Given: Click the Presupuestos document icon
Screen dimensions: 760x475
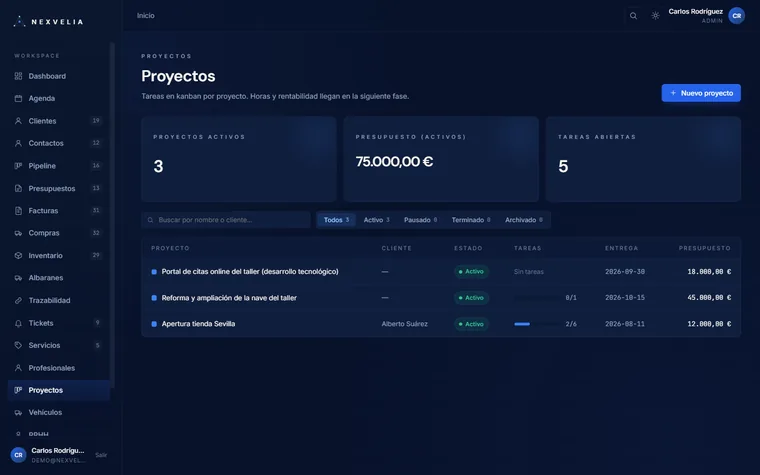Looking at the screenshot, I should pos(18,188).
